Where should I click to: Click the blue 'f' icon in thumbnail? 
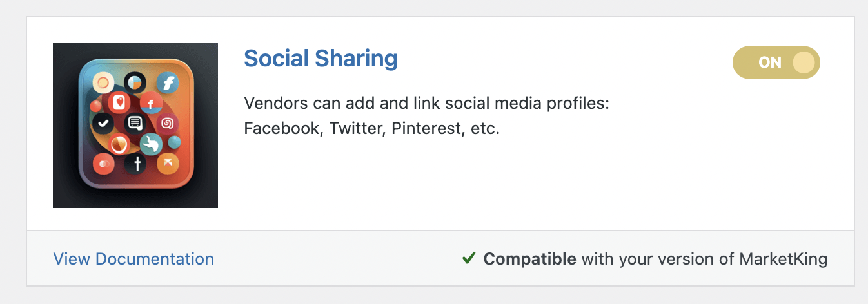click(168, 84)
